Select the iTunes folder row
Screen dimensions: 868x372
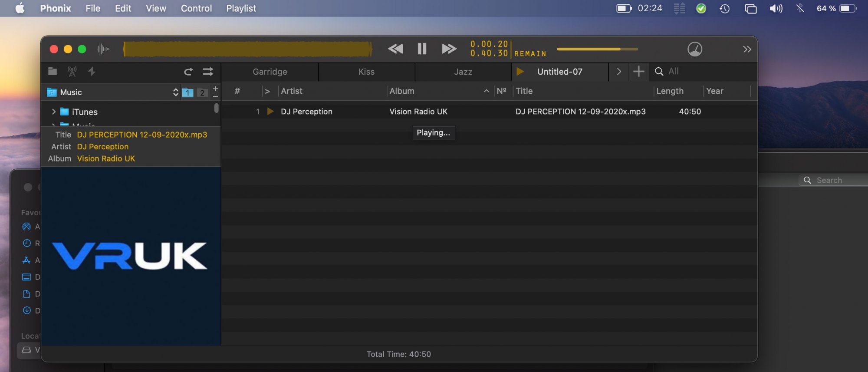(130, 112)
